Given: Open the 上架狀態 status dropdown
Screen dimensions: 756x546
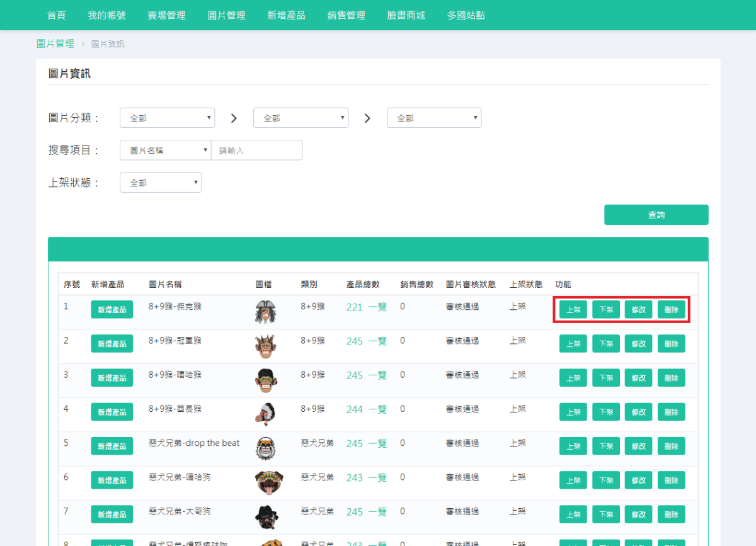Looking at the screenshot, I should point(160,182).
